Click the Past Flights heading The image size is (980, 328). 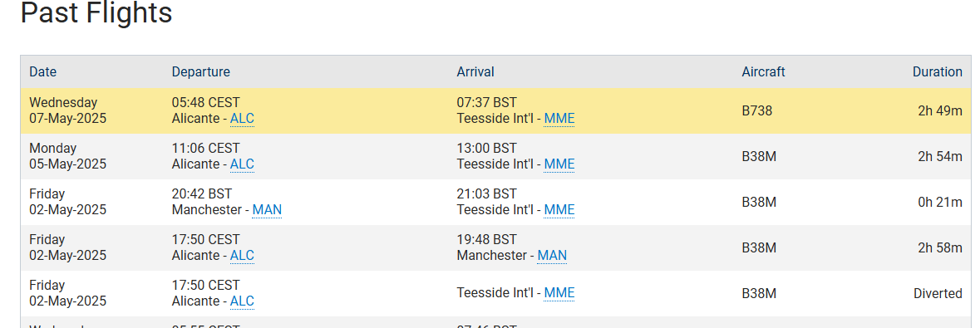pos(96,12)
